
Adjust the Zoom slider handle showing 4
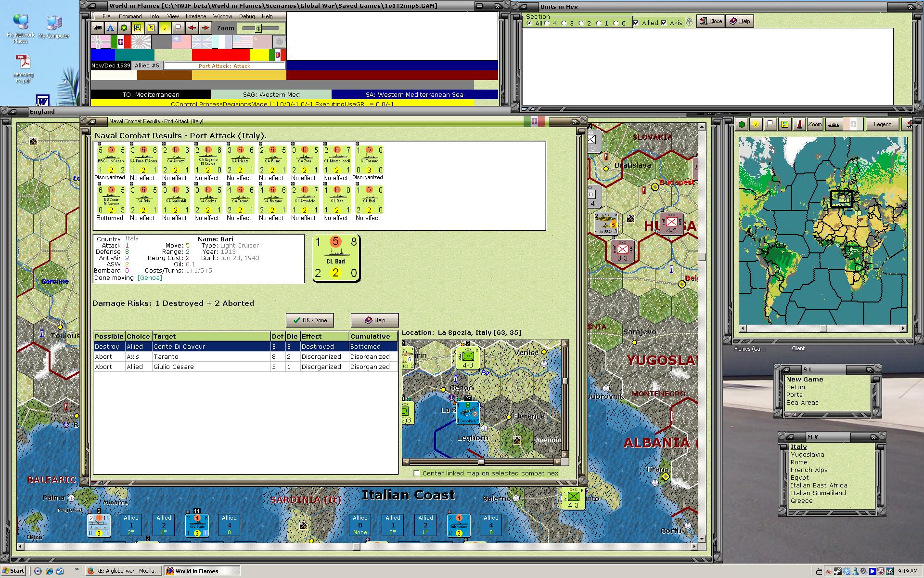[258, 28]
